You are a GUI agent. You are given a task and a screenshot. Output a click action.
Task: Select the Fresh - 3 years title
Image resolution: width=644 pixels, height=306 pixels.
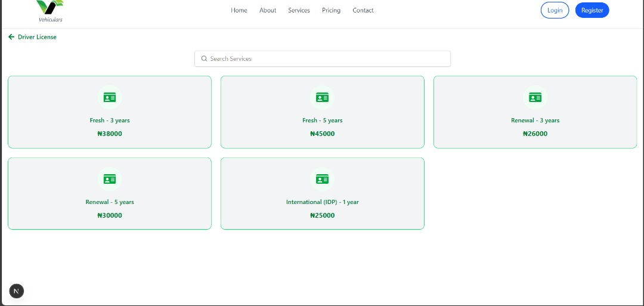(110, 120)
